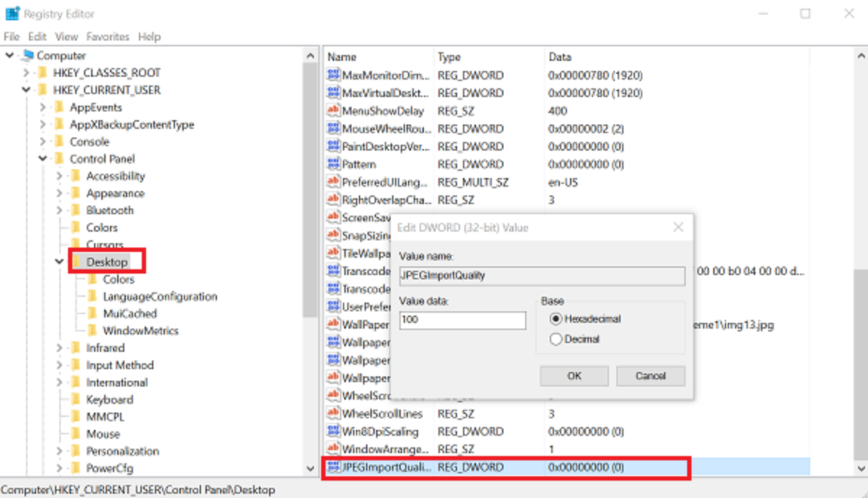Open the Favorites menu
Screen dimensions: 868x498
pos(108,36)
